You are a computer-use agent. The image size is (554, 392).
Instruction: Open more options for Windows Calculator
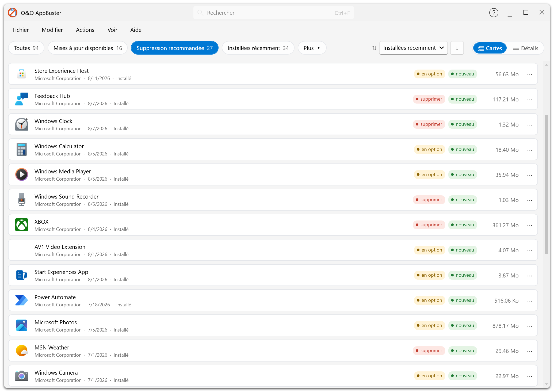[x=529, y=150]
